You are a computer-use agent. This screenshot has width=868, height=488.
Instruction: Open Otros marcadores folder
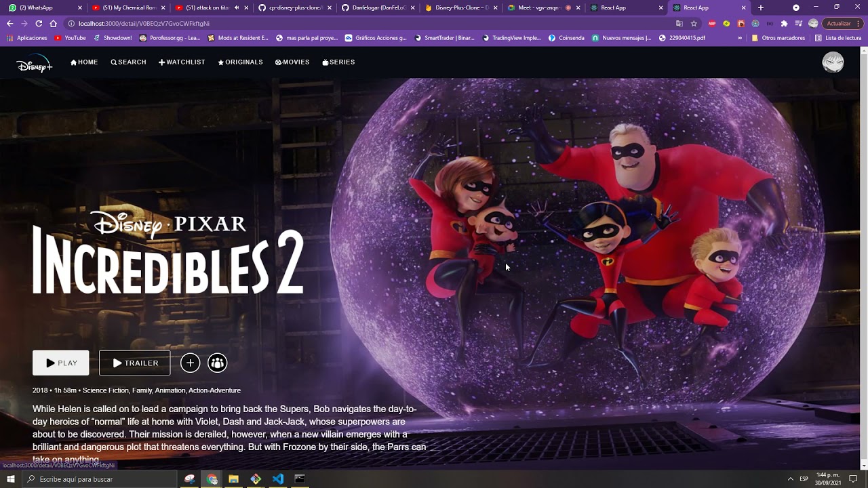(778, 38)
